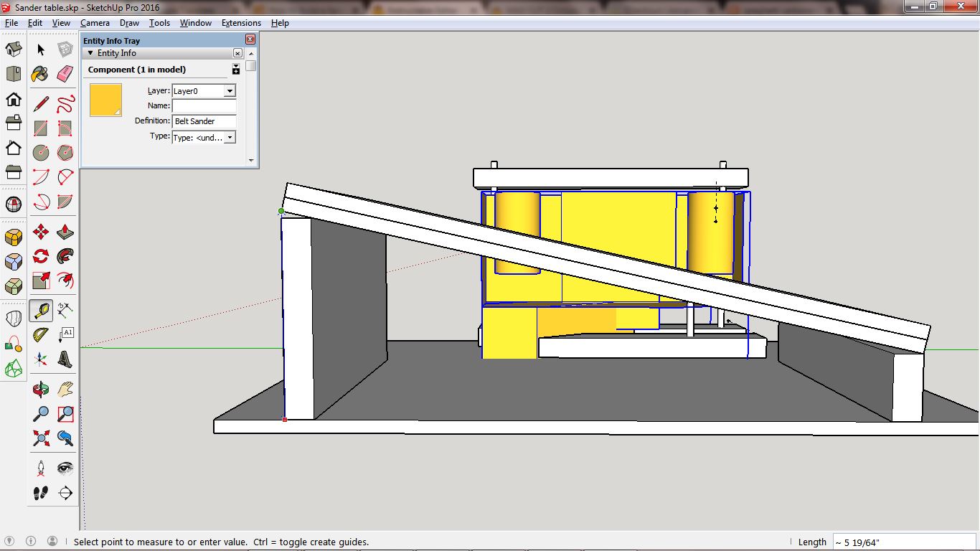Click the Definition field showing Belt Sander
The height and width of the screenshot is (551, 980).
(x=204, y=121)
